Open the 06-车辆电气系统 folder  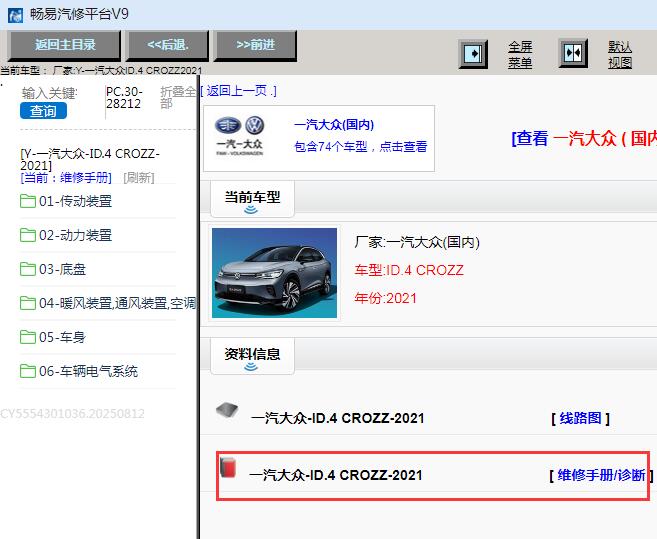(x=88, y=371)
